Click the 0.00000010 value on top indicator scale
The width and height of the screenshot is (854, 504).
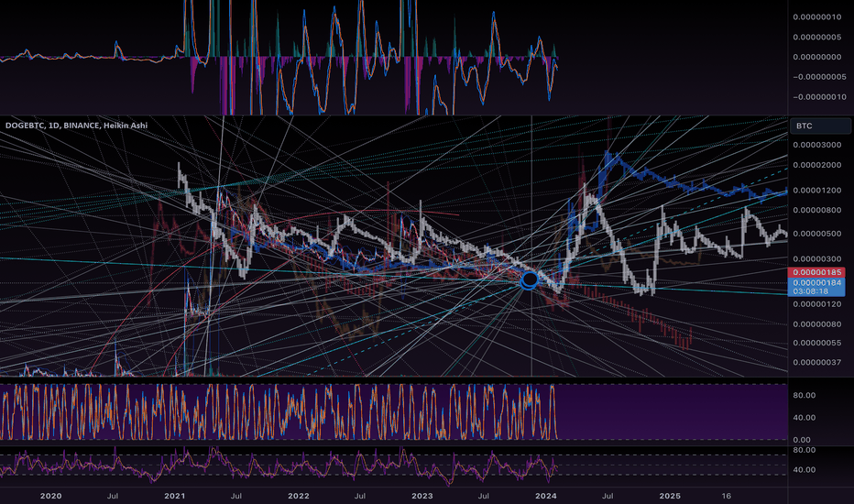[x=817, y=16]
